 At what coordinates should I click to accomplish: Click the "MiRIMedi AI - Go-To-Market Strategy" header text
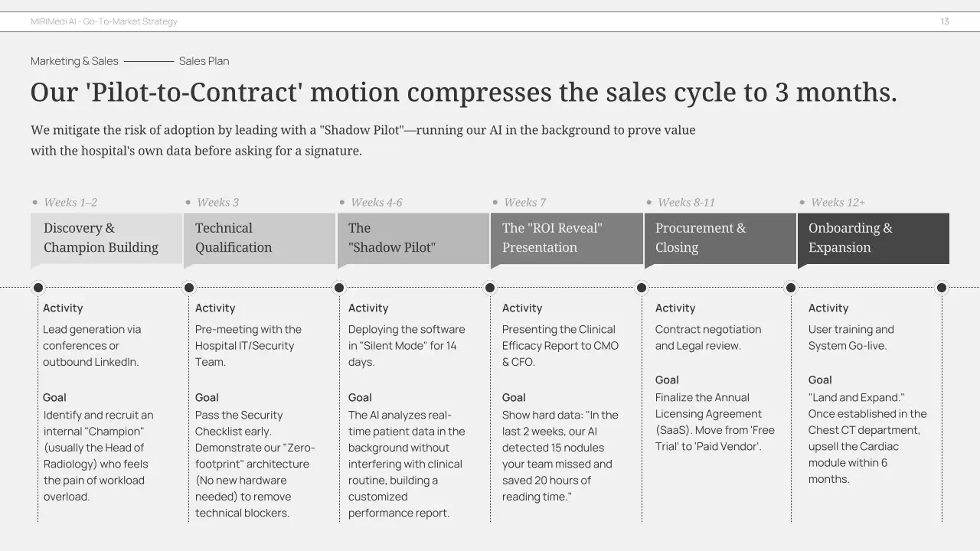coord(104,21)
